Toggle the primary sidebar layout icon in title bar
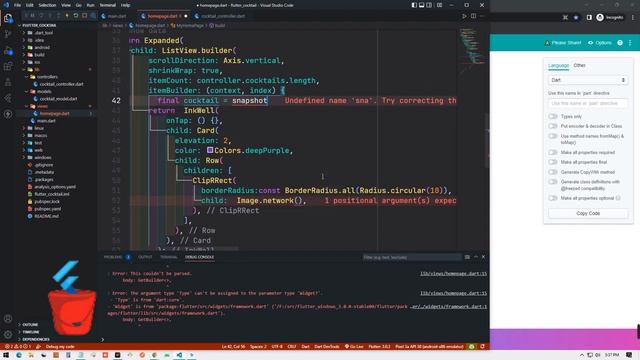The image size is (640, 360). [x=414, y=5]
